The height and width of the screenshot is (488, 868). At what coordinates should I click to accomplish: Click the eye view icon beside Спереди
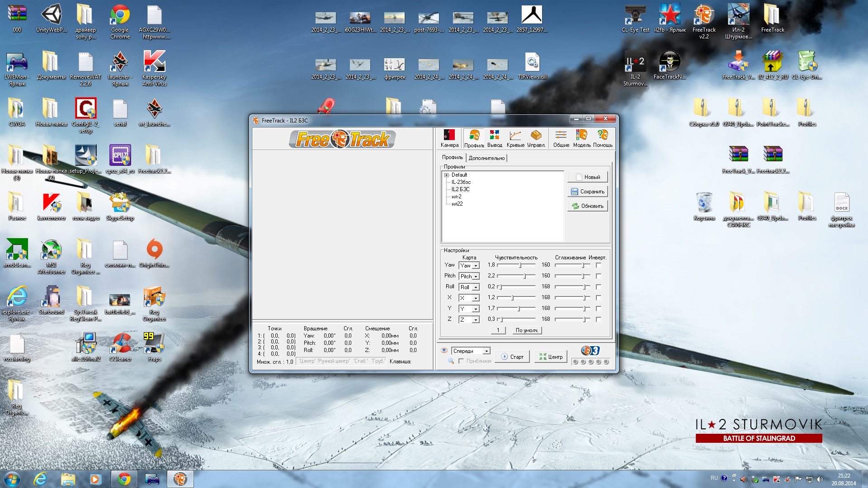click(444, 351)
